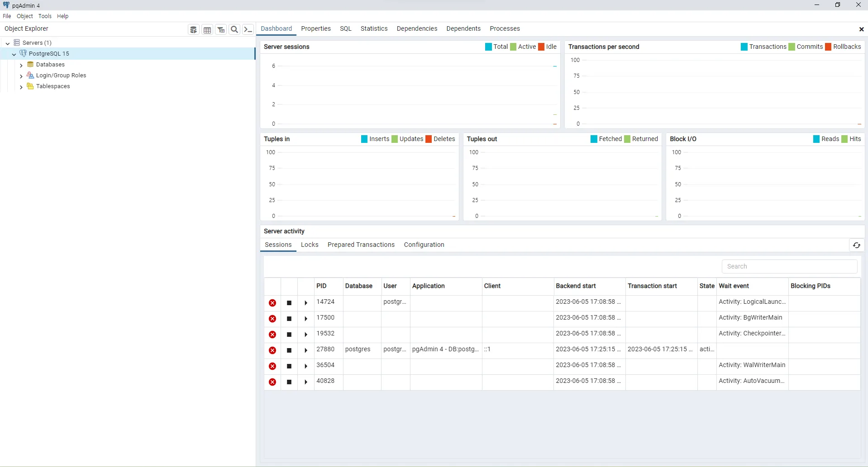The image size is (868, 467).
Task: Click the Idle legend color swatch
Action: point(541,47)
